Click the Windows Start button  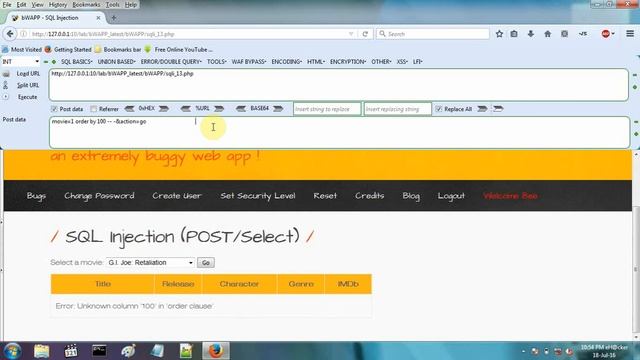12,351
